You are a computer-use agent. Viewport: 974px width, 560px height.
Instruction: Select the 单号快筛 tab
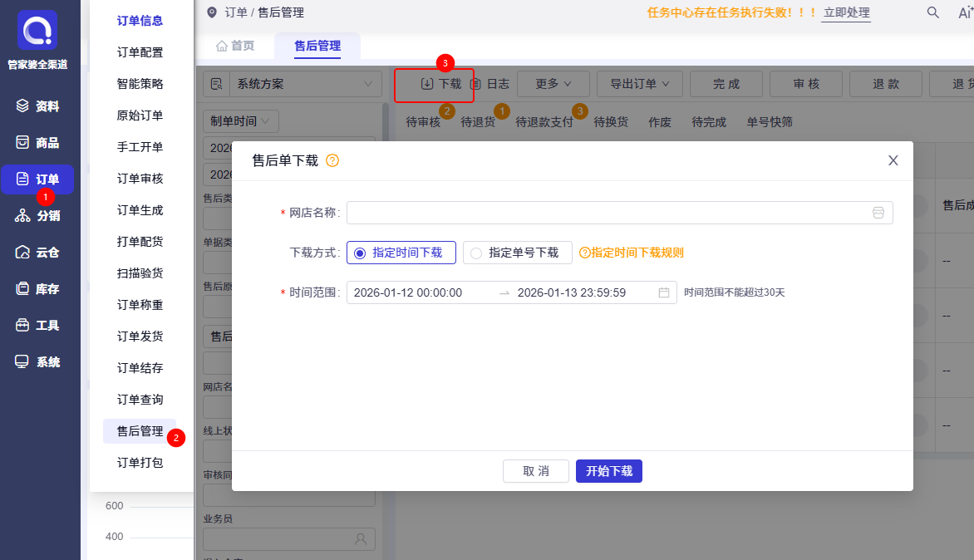[x=770, y=122]
